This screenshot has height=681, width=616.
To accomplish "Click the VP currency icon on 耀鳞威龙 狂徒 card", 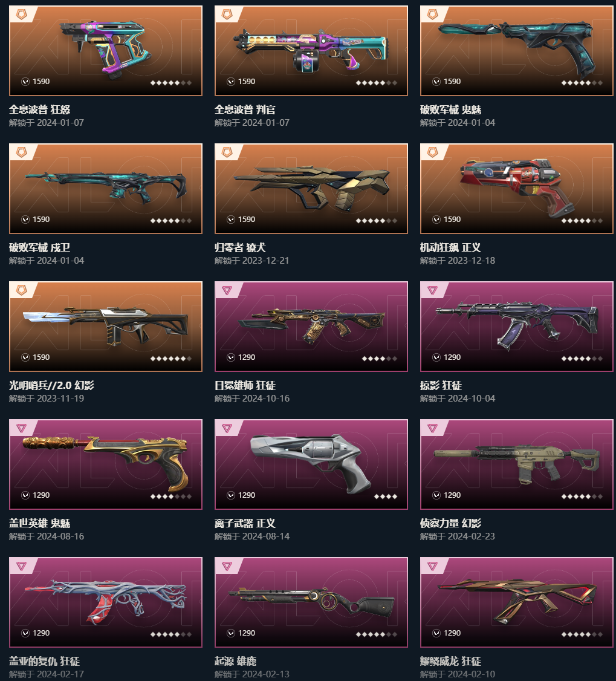I will pyautogui.click(x=436, y=633).
